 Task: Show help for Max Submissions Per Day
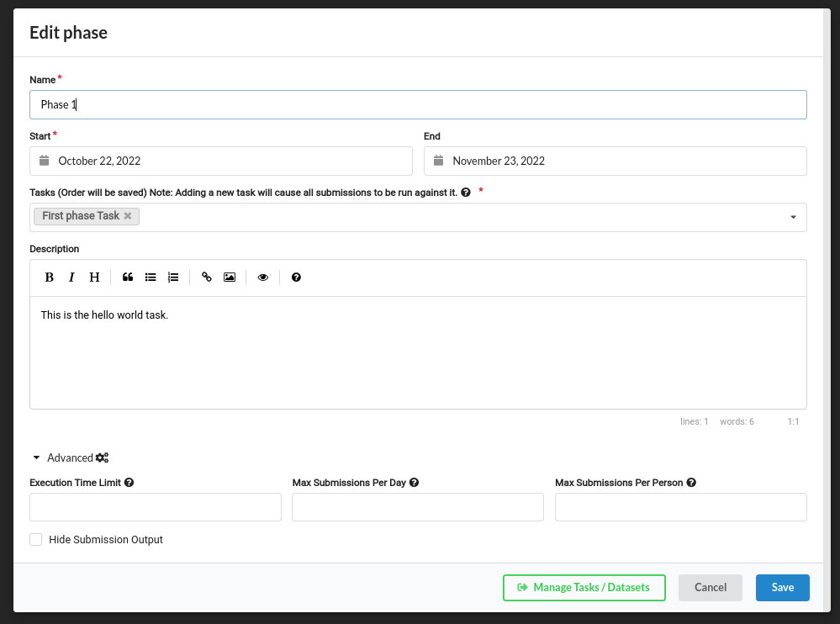pos(414,483)
